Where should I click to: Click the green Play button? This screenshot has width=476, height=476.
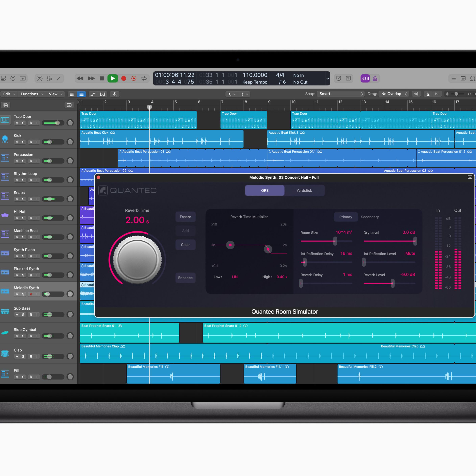113,78
